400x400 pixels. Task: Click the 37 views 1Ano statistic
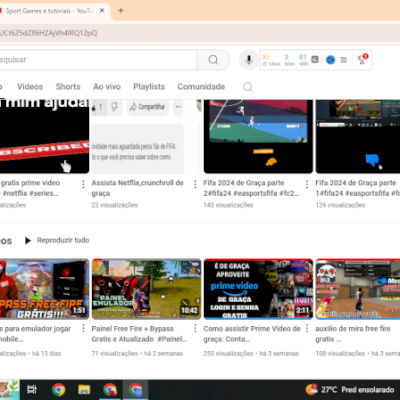click(271, 60)
